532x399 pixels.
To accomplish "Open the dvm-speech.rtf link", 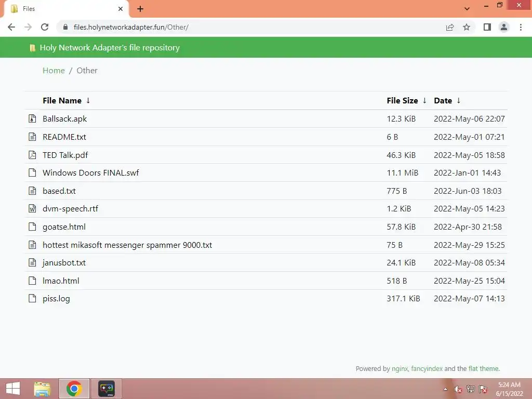I will [70, 209].
